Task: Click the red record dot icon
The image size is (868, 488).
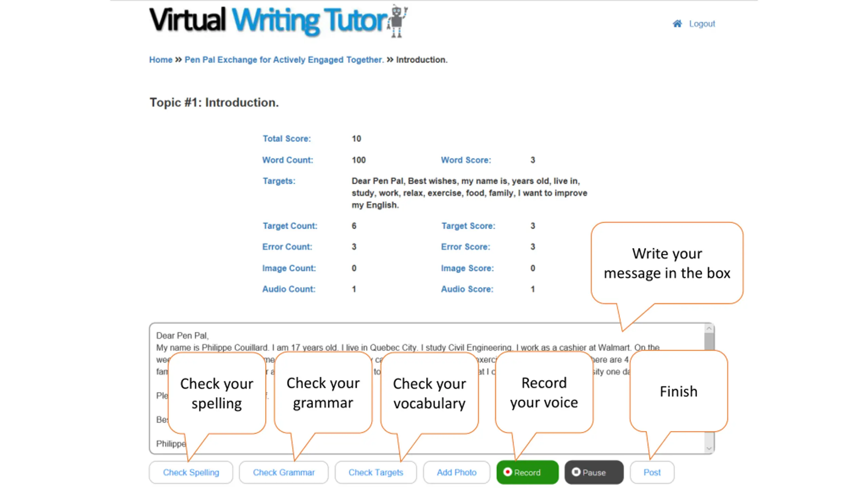Action: pos(508,472)
